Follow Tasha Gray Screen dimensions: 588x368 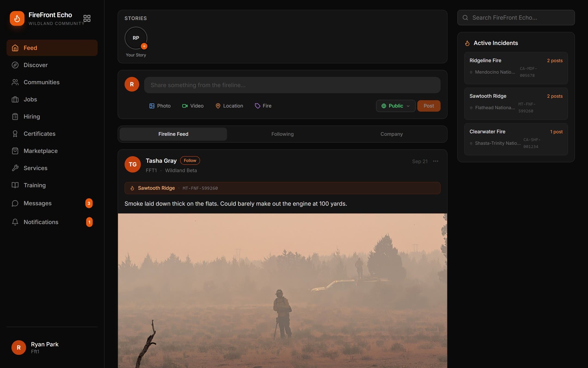click(x=190, y=161)
